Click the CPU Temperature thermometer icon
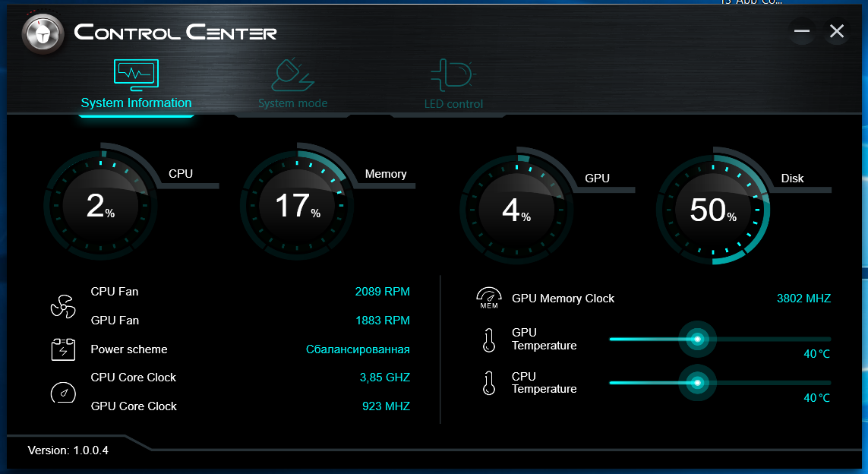 pyautogui.click(x=489, y=383)
